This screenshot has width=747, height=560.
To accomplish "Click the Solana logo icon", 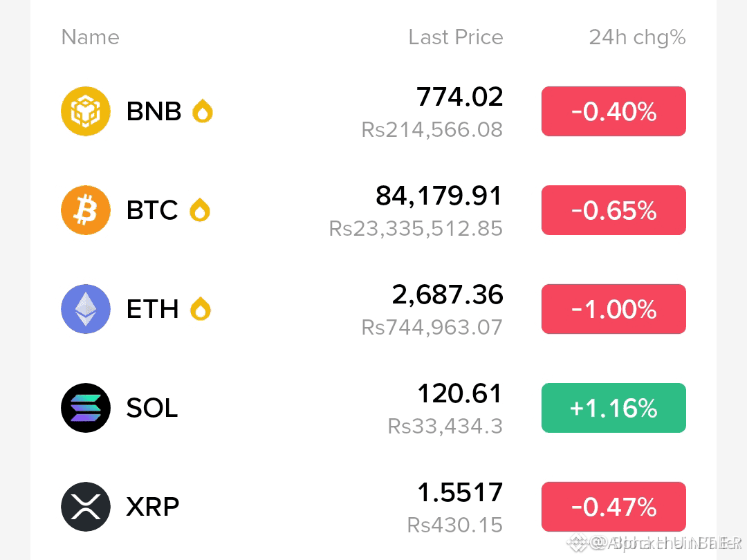I will click(x=86, y=408).
